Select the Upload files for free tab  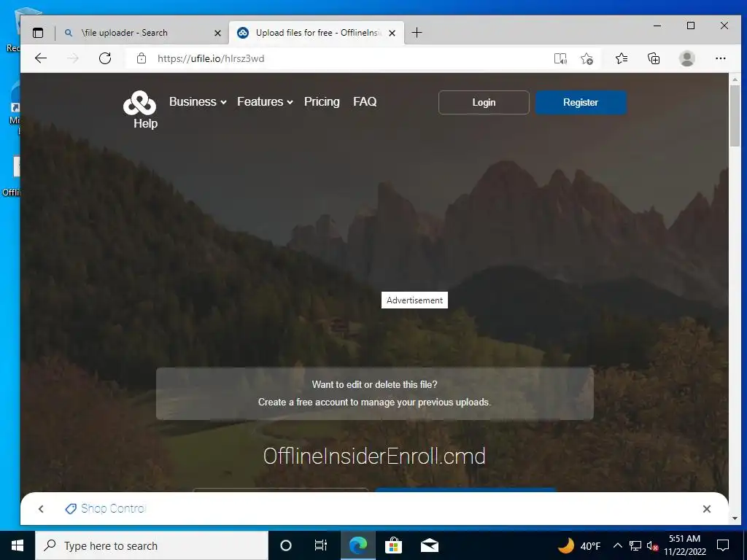pyautogui.click(x=317, y=33)
